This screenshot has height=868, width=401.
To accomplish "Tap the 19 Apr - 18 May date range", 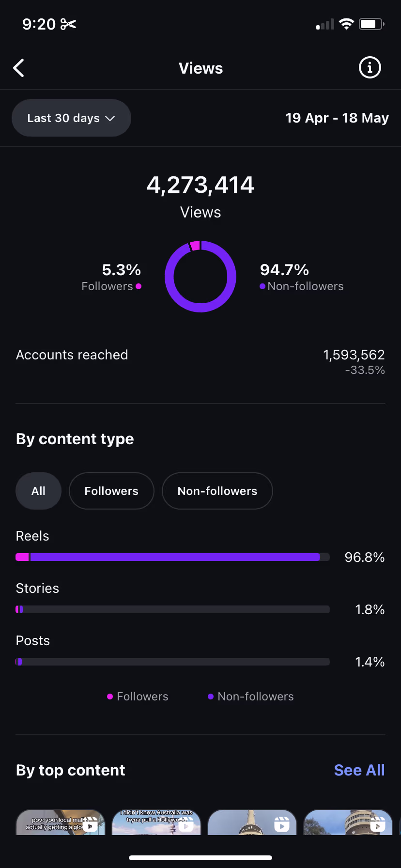I will point(337,118).
